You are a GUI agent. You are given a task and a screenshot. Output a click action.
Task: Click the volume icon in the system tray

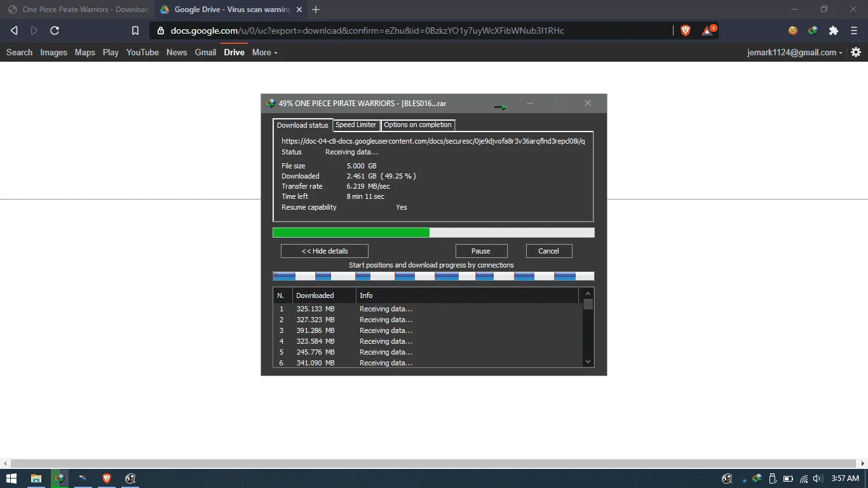coord(818,478)
